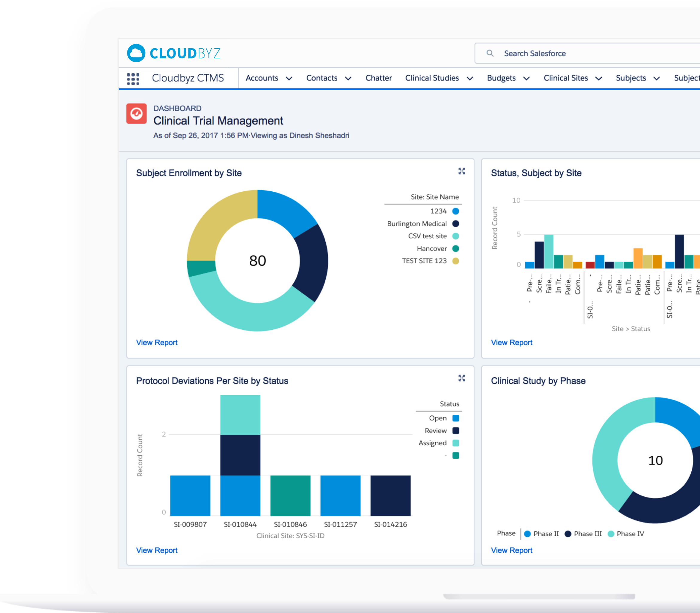Viewport: 700px width, 613px height.
Task: Expand the Subject Enrollment by Site chart
Action: (x=462, y=171)
